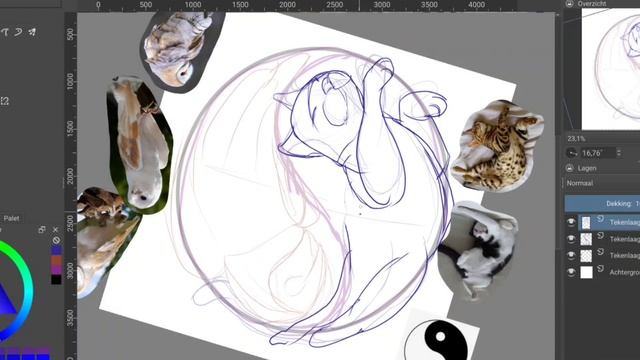The image size is (640, 360).
Task: Click the Lagen docker title
Action: (x=587, y=168)
